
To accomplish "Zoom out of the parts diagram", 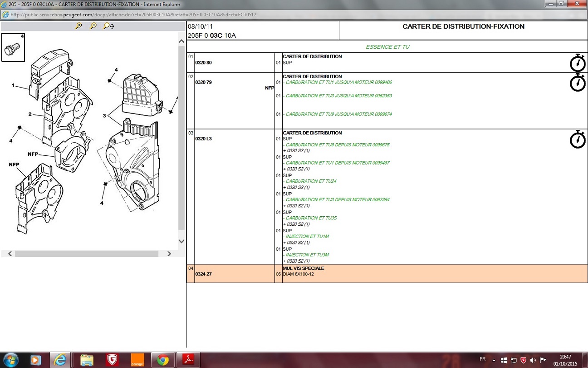I will 93,26.
